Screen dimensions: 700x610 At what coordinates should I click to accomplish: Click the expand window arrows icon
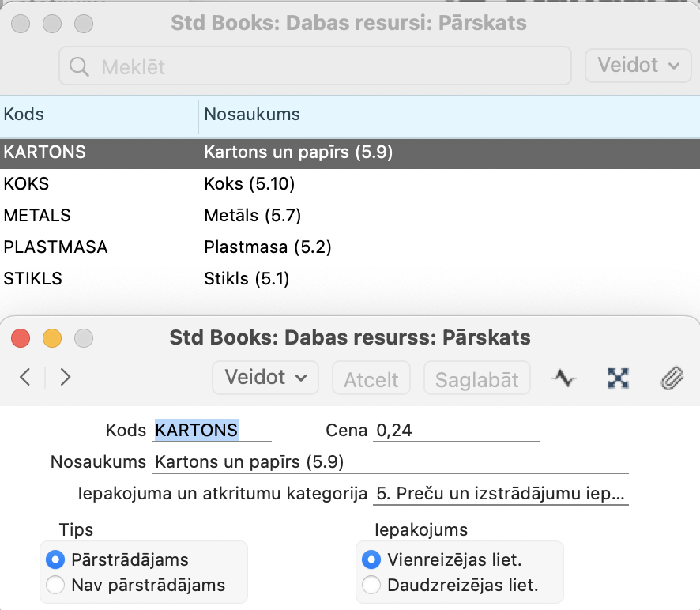[619, 378]
